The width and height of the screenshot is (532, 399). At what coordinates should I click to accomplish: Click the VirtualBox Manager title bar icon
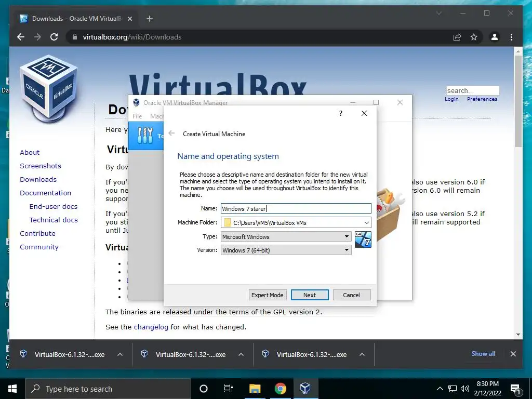tap(137, 102)
